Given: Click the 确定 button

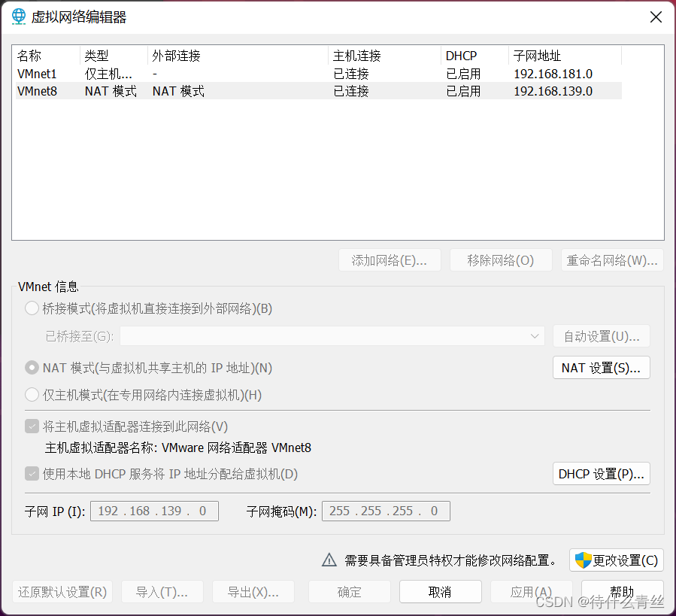Looking at the screenshot, I should (349, 592).
